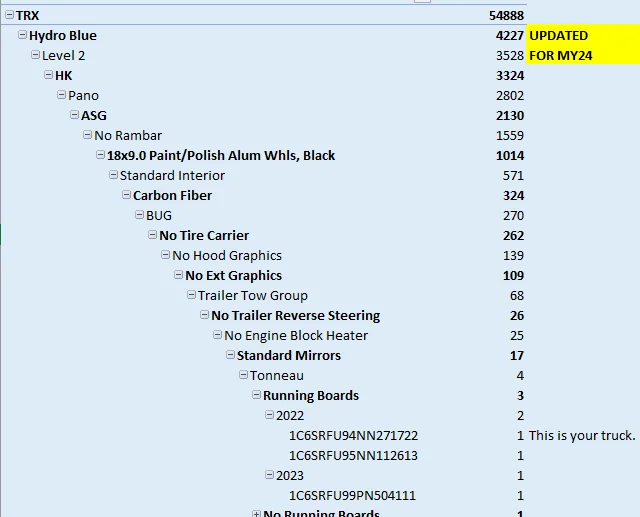Viewport: 640px width, 517px height.
Task: Select VIN 1C6SRFU95NN112613
Action: pos(353,455)
